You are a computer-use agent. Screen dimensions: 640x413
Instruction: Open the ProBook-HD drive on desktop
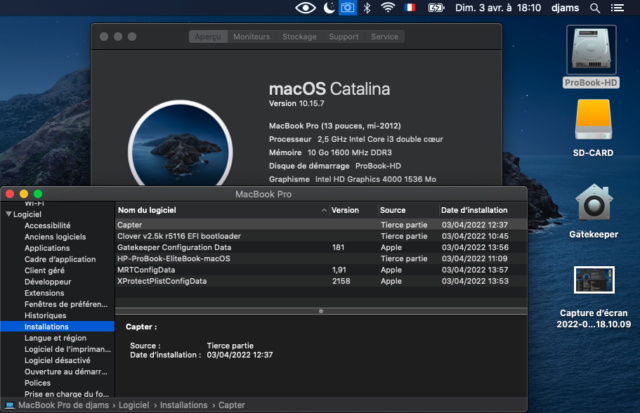click(591, 50)
